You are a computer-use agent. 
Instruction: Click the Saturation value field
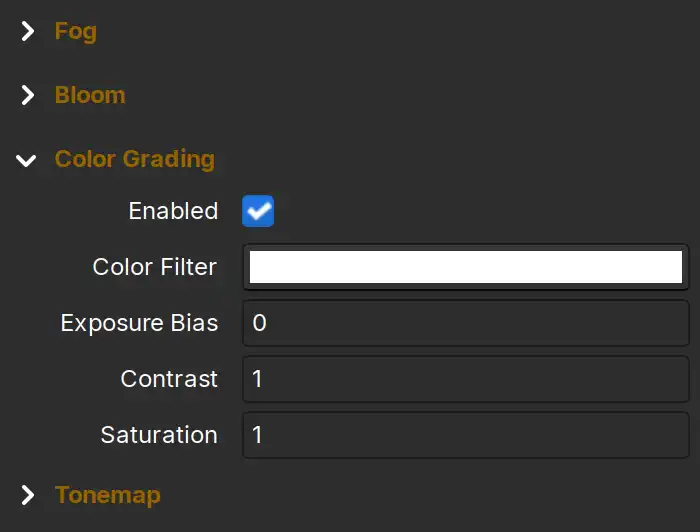tap(466, 435)
